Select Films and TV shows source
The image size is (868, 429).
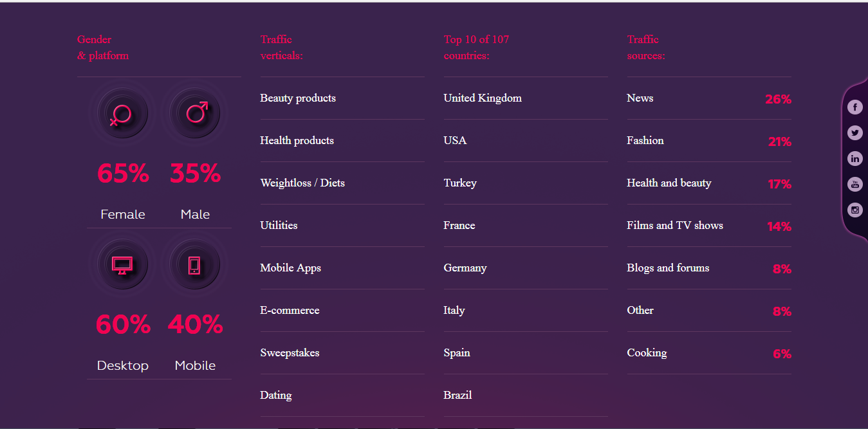[x=675, y=226]
